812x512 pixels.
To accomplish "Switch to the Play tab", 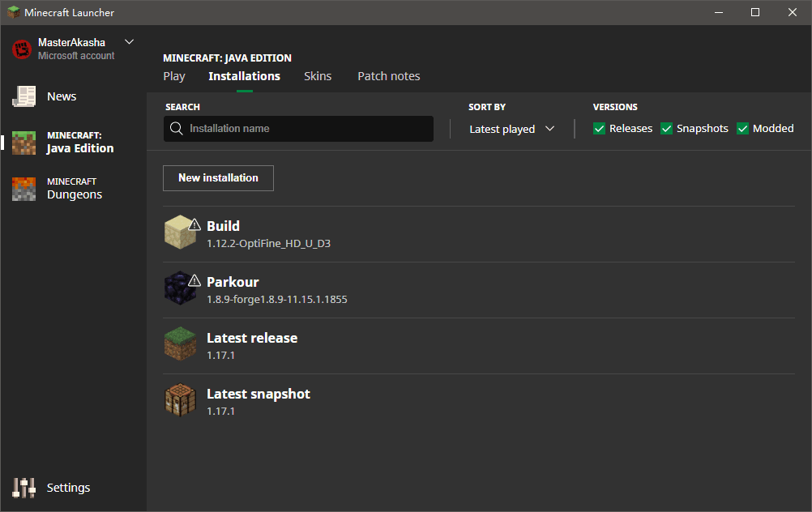I will (174, 76).
